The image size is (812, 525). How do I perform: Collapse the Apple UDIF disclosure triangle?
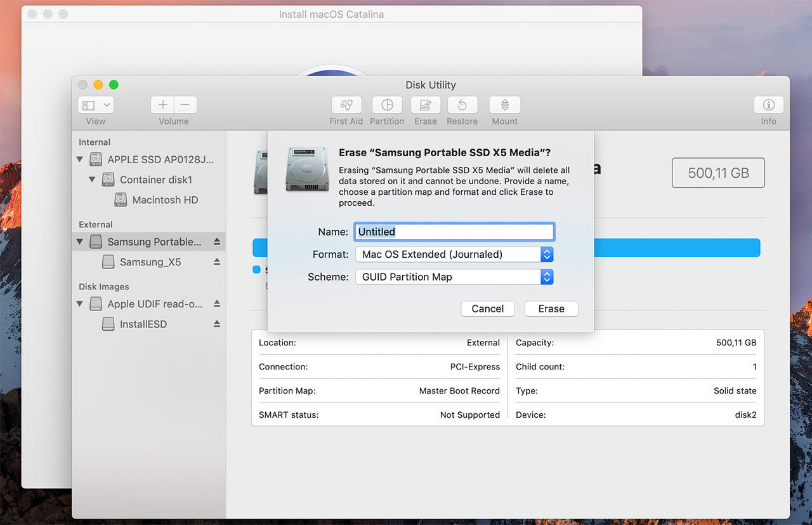pos(80,304)
